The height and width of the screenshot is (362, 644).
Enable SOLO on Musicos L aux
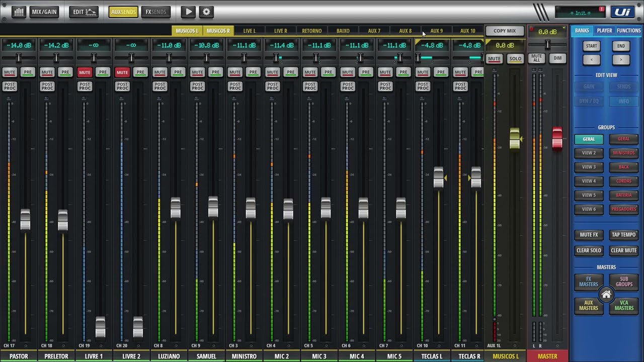tap(515, 59)
